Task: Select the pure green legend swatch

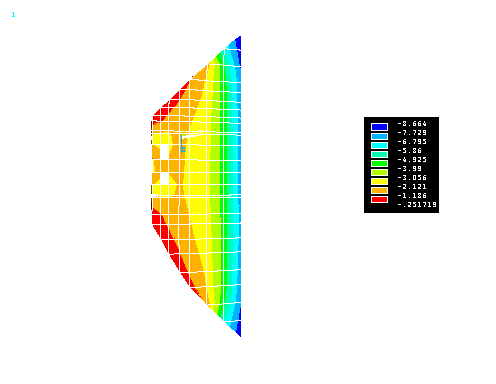Action: click(379, 163)
